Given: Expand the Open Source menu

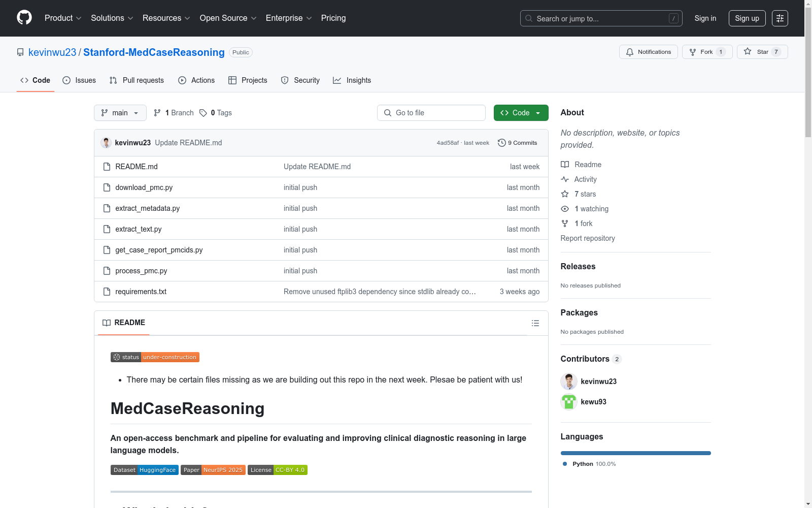Looking at the screenshot, I should coord(228,18).
